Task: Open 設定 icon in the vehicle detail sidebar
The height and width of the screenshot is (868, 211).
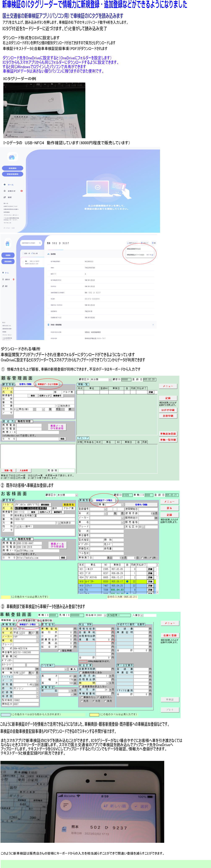Action: [x=3, y=286]
